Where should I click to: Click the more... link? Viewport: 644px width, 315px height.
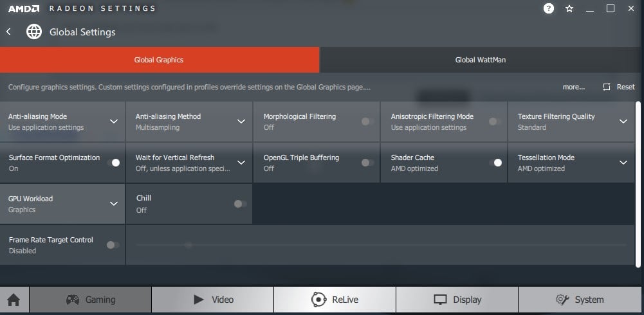tap(574, 87)
